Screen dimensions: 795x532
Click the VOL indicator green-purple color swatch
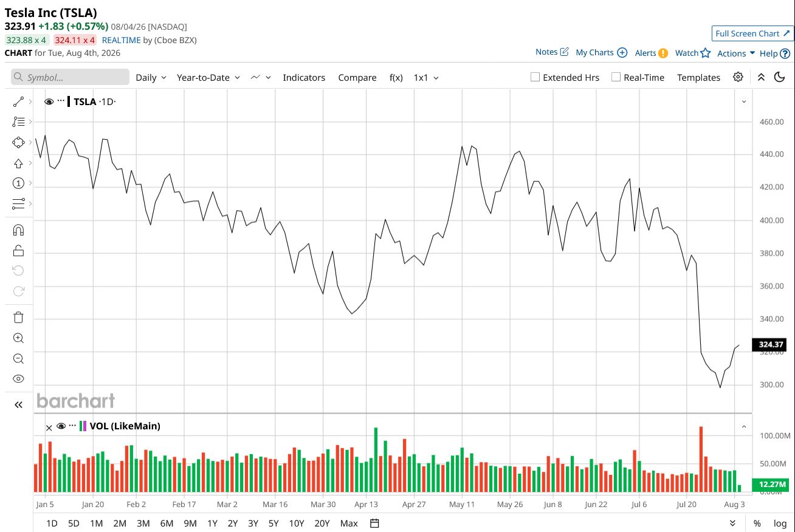[83, 426]
